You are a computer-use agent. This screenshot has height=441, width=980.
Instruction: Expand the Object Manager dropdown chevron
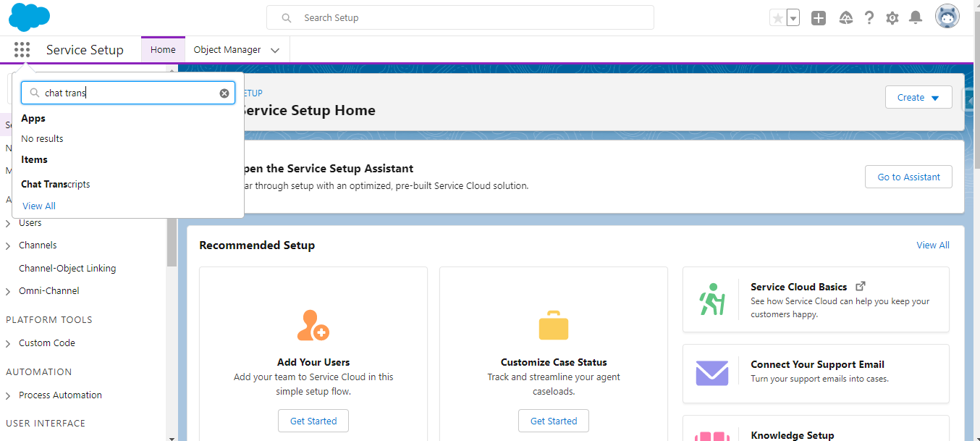click(275, 50)
